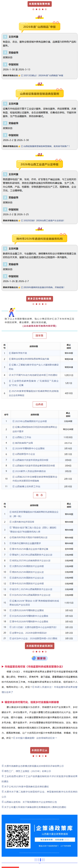Open the link 3月25日前 2026山西工业遗产认定启动
This screenshot has width=80, height=868.
(x=44, y=220)
